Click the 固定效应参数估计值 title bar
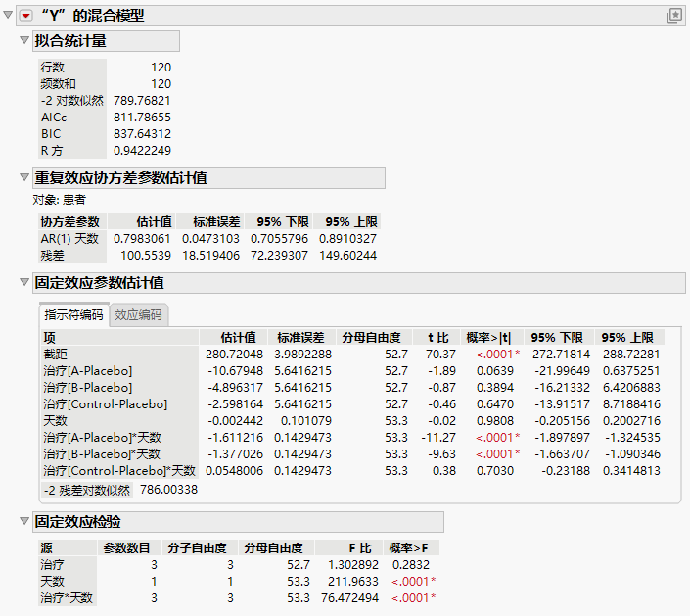This screenshot has height=616, width=690. [358, 283]
